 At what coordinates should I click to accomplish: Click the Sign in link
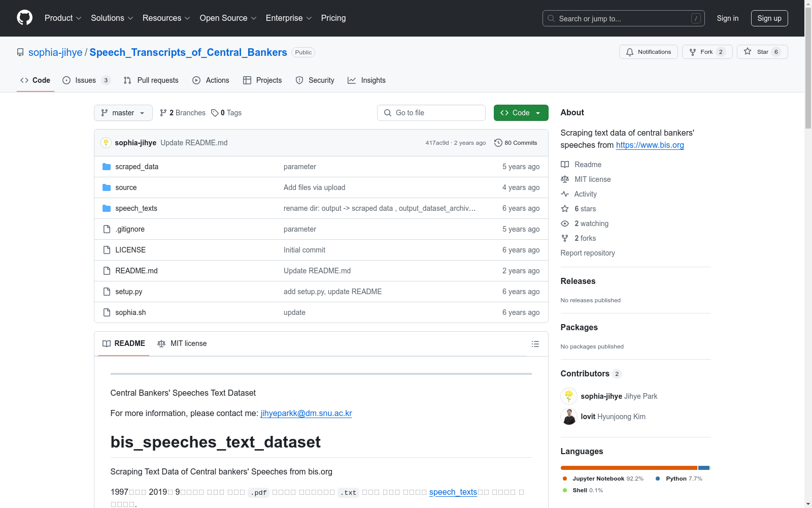pyautogui.click(x=728, y=18)
